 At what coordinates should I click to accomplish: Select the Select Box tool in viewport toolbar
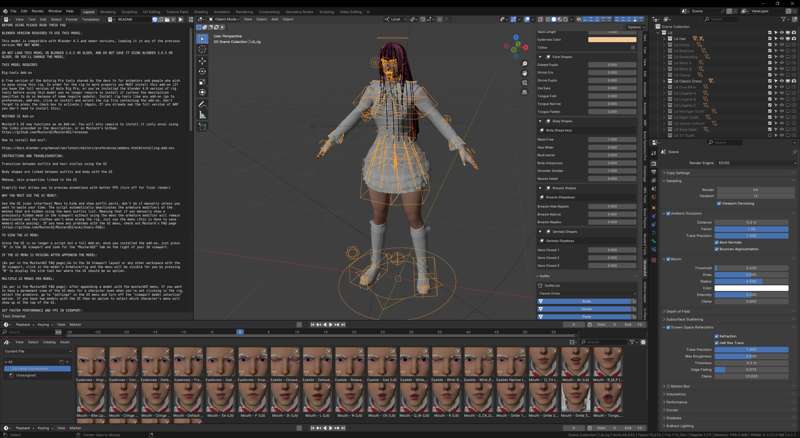tap(203, 39)
